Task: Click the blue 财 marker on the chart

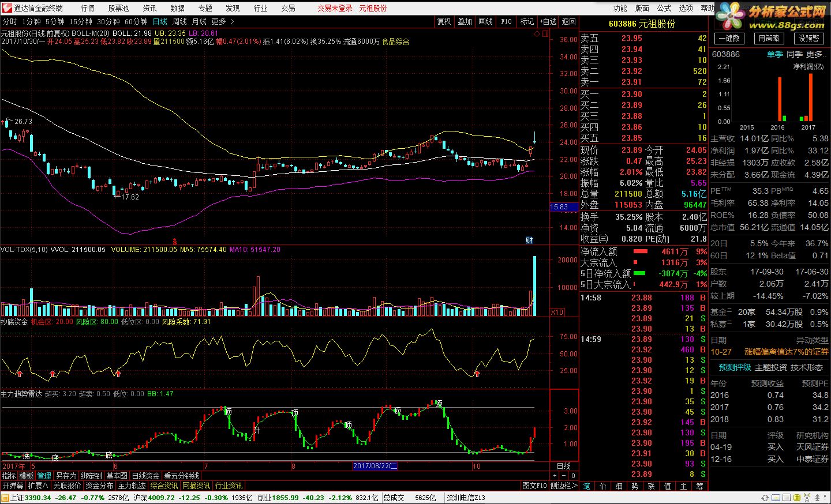Action: click(x=529, y=240)
